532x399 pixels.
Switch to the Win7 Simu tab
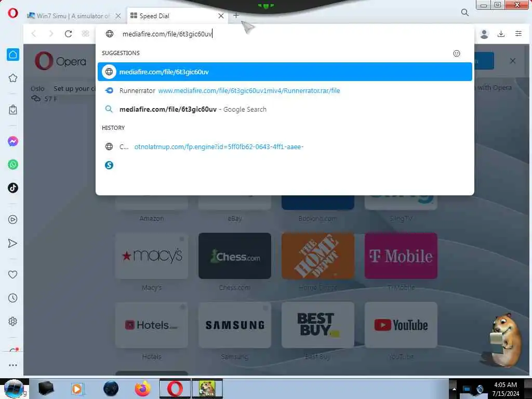74,16
